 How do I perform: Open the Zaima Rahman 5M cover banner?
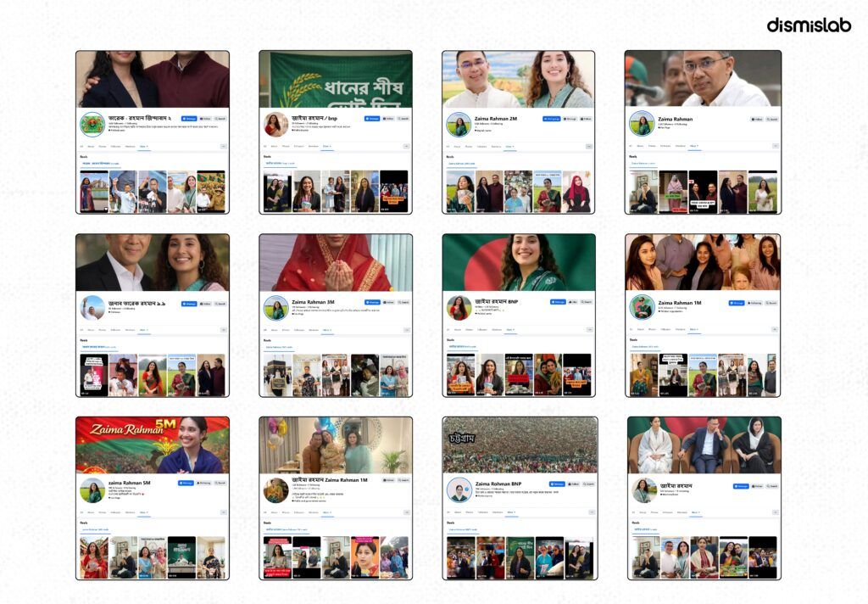(153, 445)
